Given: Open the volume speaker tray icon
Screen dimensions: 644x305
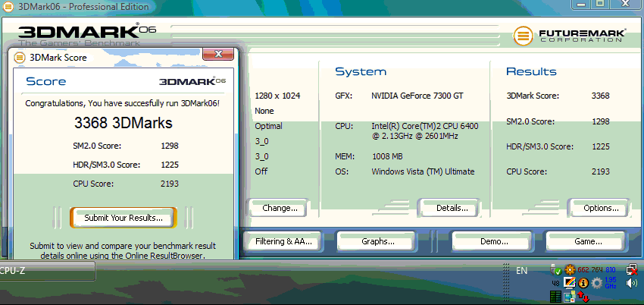Looking at the screenshot, I should (x=630, y=284).
